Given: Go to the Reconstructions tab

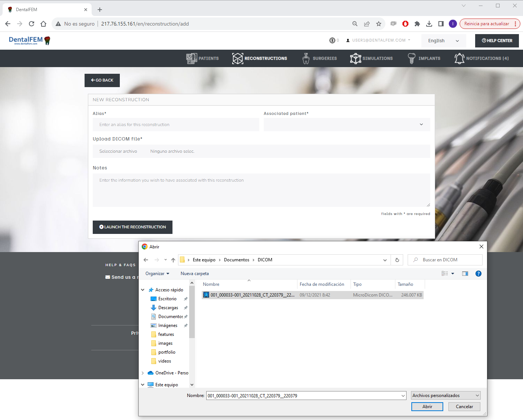Looking at the screenshot, I should click(260, 59).
